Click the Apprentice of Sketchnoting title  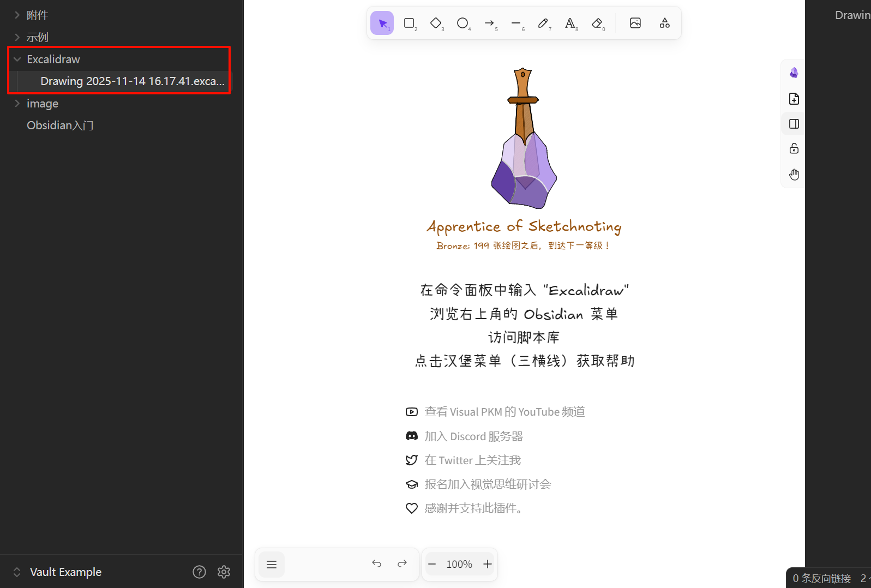(524, 226)
